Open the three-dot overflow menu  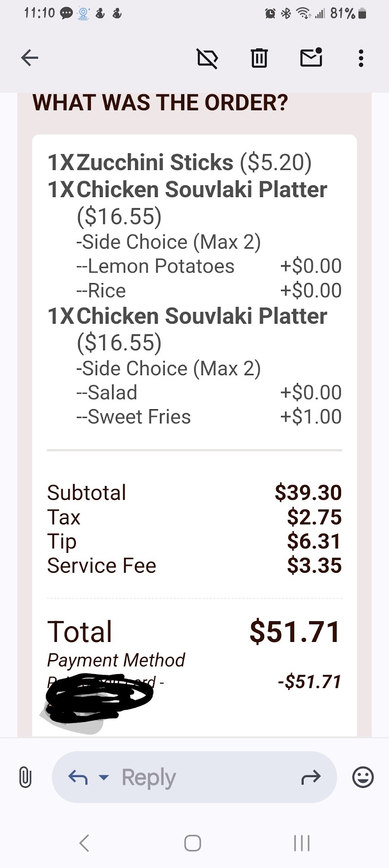[361, 58]
